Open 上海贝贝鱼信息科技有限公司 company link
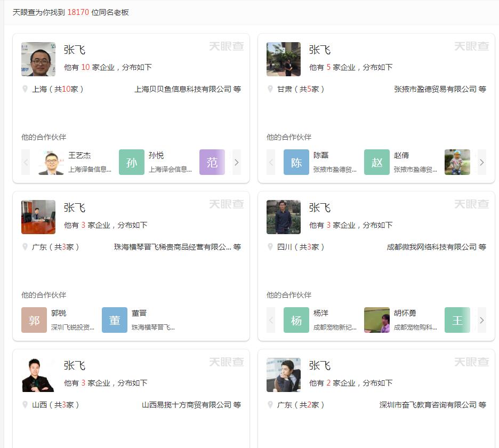Image resolution: width=499 pixels, height=448 pixels. tap(183, 89)
